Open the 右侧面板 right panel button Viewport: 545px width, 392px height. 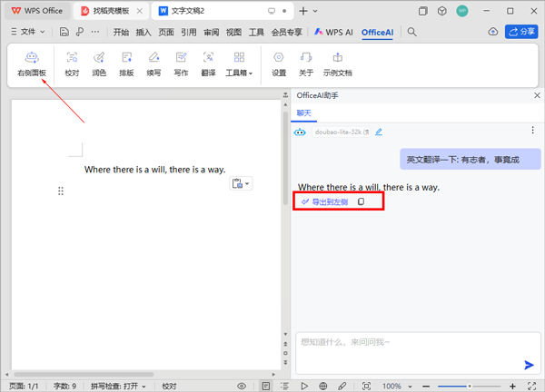(x=32, y=64)
